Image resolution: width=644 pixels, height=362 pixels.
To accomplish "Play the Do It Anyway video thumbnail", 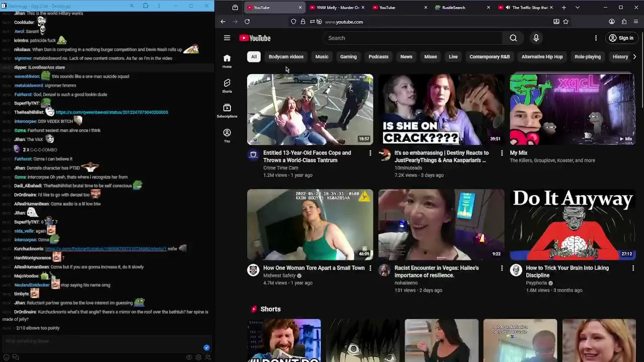I will click(573, 225).
